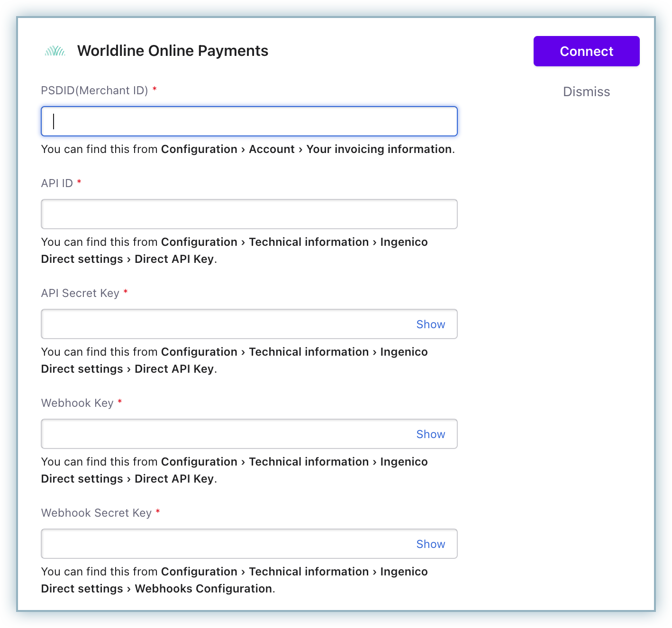Click into the API ID field
The height and width of the screenshot is (628, 672).
[x=249, y=214]
